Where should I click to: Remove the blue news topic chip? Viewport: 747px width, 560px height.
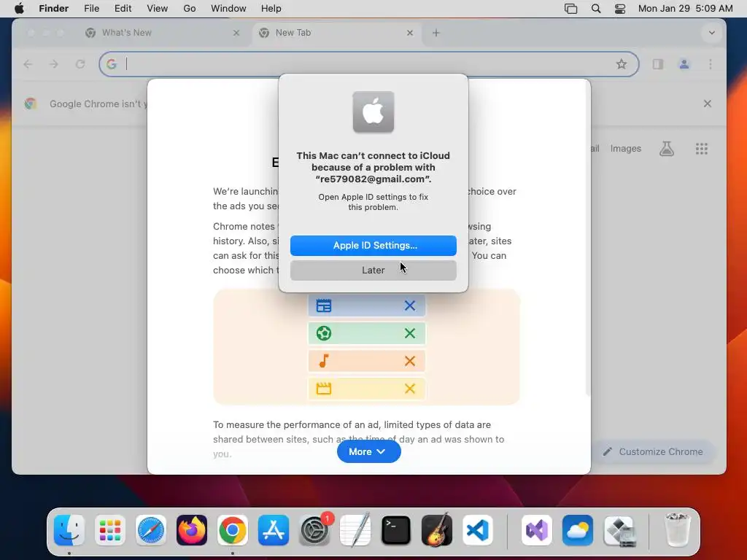[410, 306]
